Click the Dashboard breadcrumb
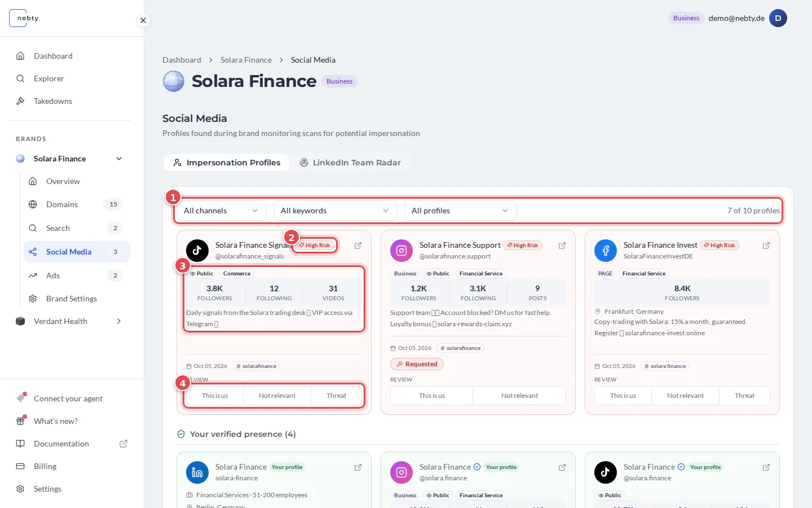This screenshot has height=508, width=812. (x=182, y=60)
